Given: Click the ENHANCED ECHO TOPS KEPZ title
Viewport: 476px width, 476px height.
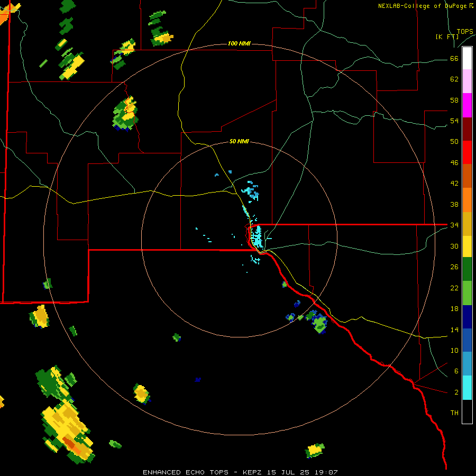Looking at the screenshot, I should [x=240, y=472].
